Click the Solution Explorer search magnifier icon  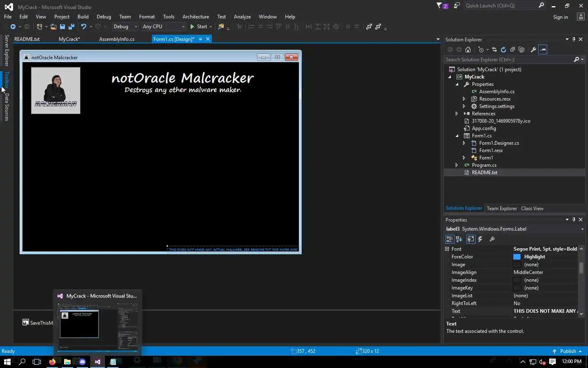(x=576, y=60)
